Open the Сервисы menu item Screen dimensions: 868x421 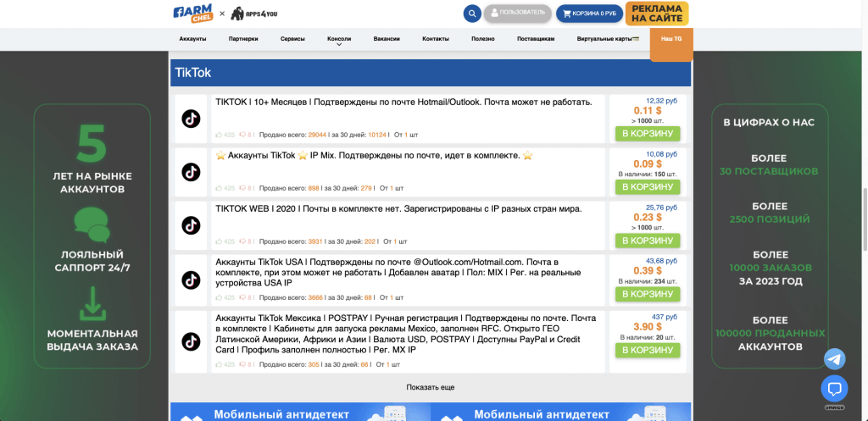click(x=292, y=39)
